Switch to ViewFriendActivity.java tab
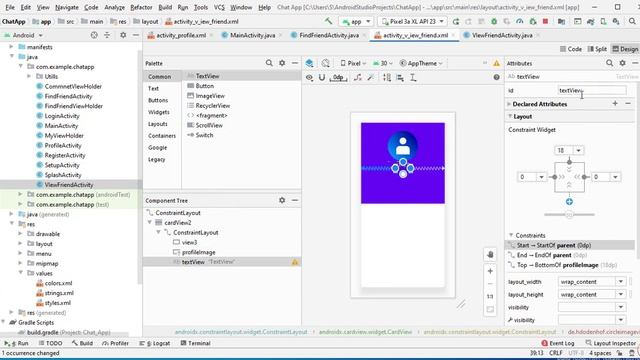 (502, 36)
